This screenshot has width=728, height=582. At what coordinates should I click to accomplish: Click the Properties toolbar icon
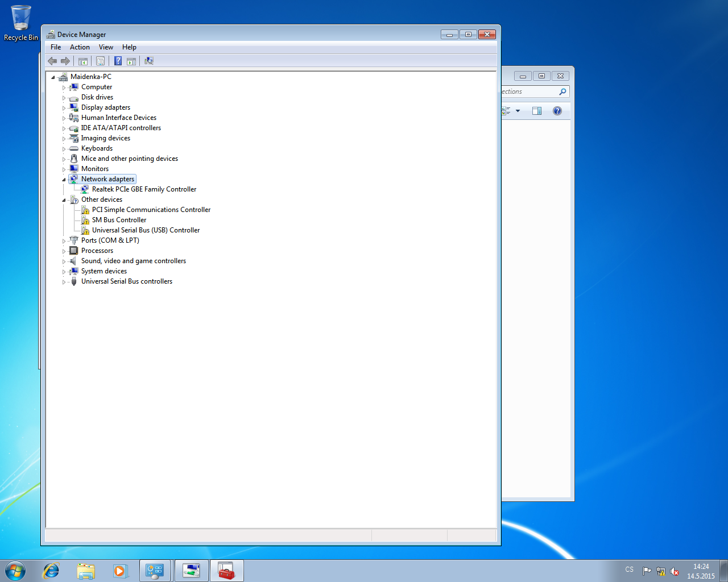pyautogui.click(x=100, y=61)
